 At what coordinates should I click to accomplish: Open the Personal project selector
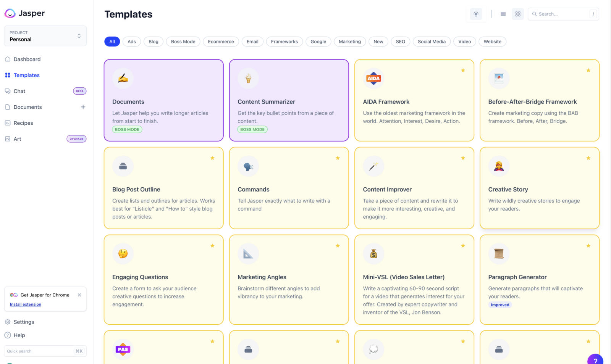pos(45,36)
